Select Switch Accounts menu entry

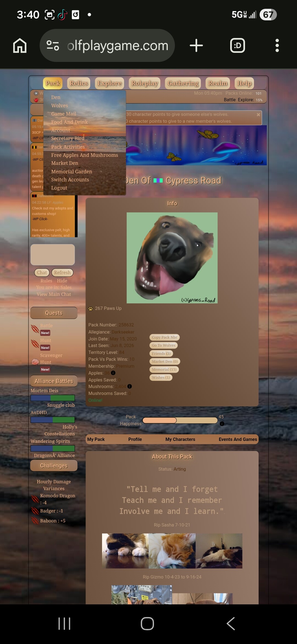70,180
